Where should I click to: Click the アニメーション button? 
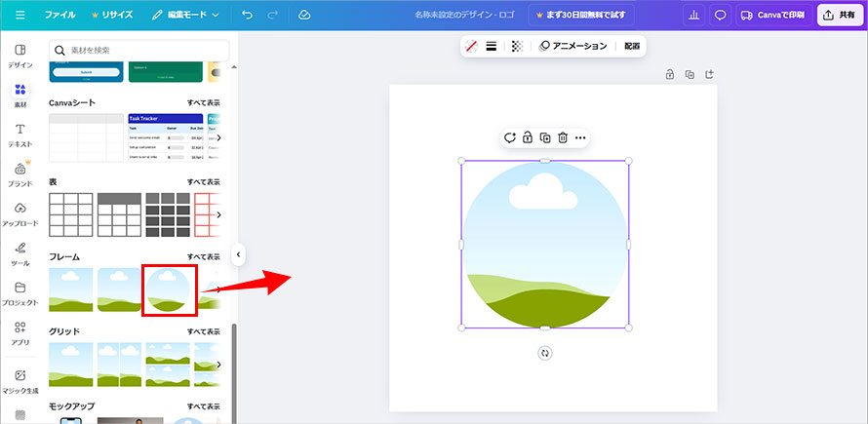pos(572,47)
